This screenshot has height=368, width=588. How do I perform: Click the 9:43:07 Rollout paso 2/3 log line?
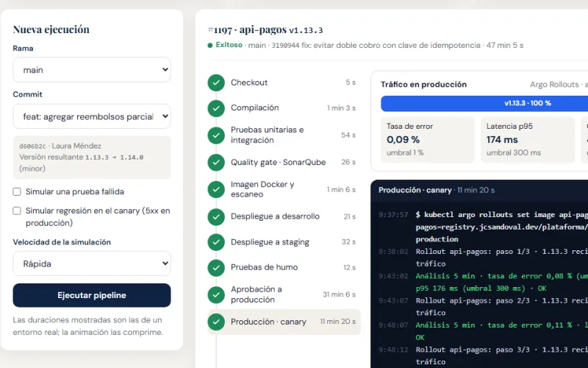pos(483,306)
